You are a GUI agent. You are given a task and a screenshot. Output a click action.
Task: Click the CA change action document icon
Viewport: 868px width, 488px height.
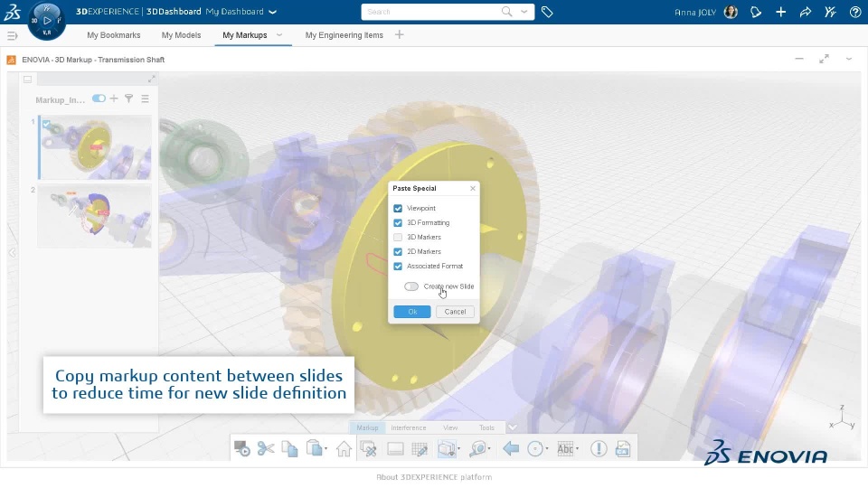(623, 449)
